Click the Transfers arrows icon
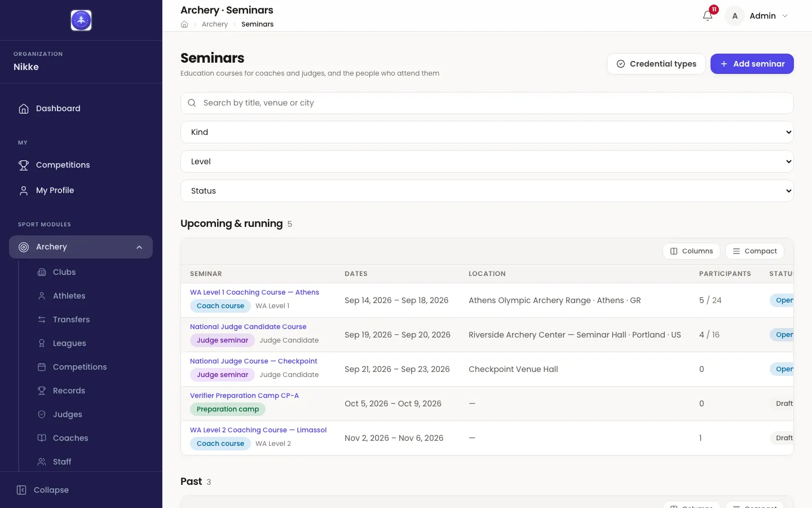 point(42,319)
